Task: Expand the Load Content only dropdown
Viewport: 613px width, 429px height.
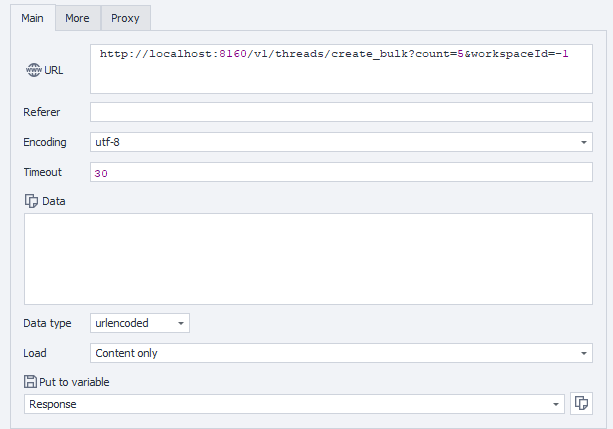Action: (x=583, y=353)
